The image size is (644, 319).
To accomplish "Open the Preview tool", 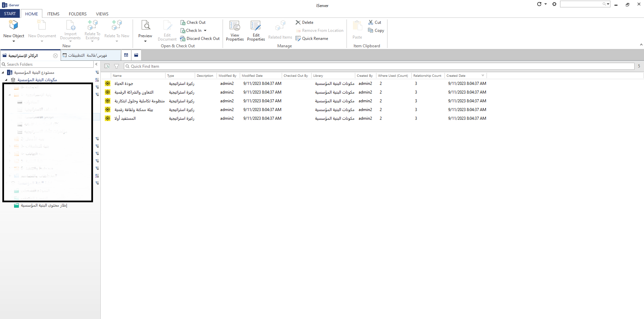I will pos(145,25).
